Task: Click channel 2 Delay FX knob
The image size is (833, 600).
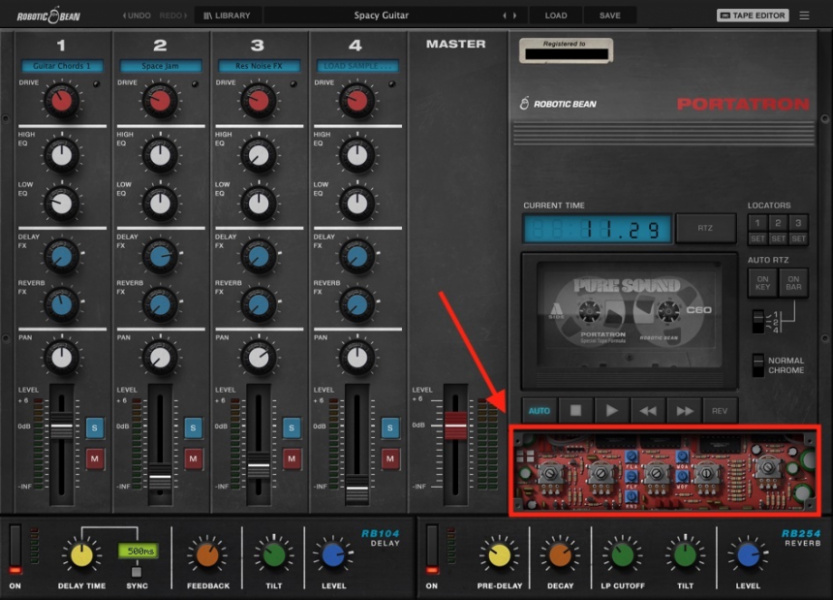Action: coord(160,257)
